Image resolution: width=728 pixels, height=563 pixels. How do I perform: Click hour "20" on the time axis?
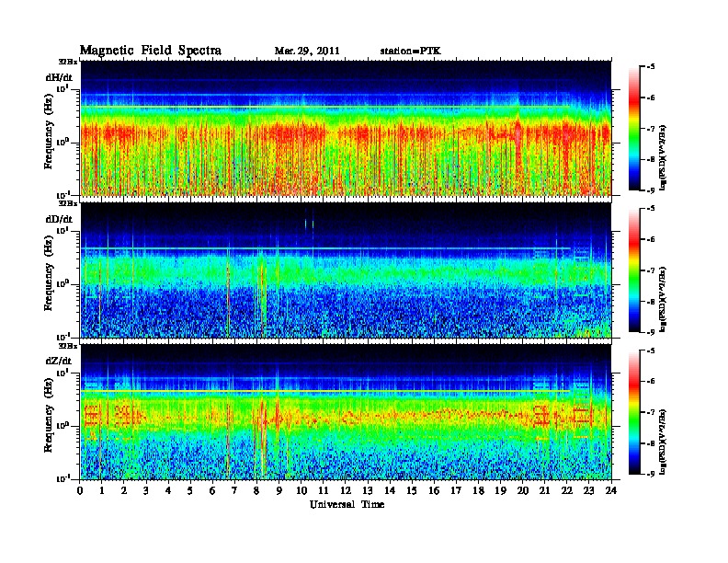[523, 490]
